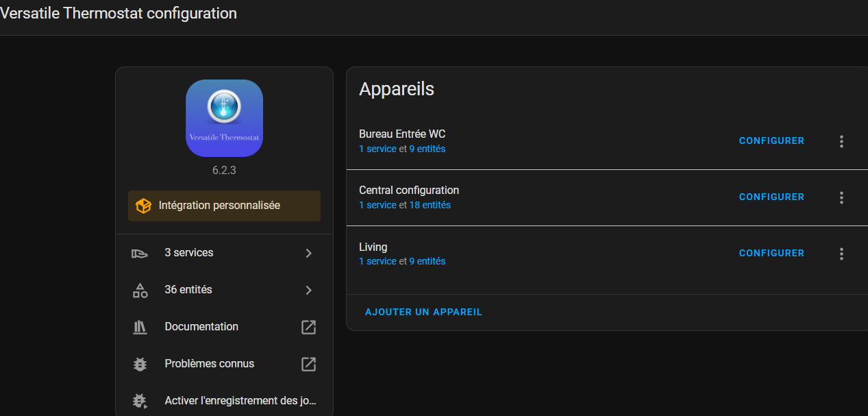The image size is (868, 416).
Task: Open external link icon beside Documentation
Action: [308, 328]
